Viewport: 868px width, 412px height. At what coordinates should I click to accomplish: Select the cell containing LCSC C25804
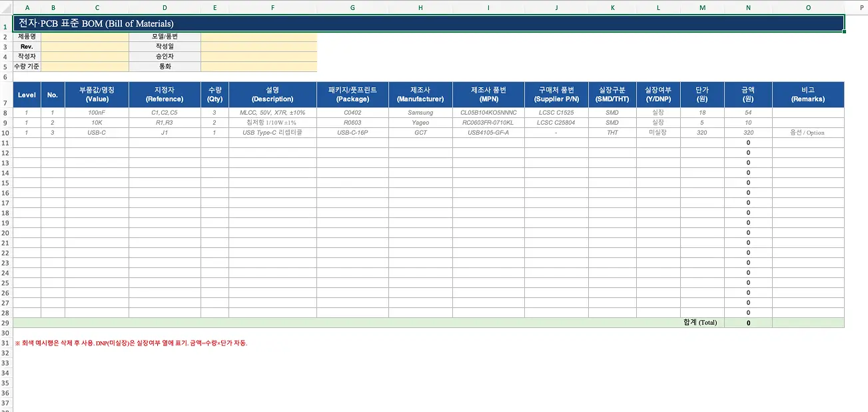(x=556, y=123)
